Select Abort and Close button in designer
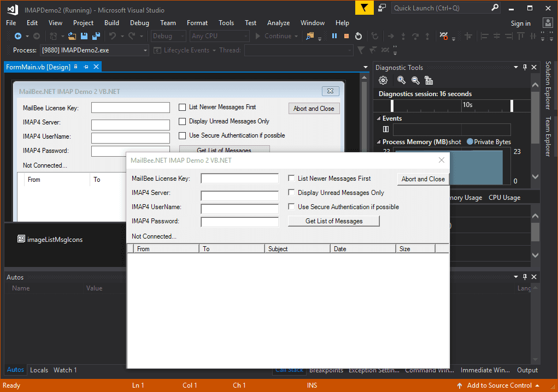This screenshot has width=558, height=392. click(314, 109)
